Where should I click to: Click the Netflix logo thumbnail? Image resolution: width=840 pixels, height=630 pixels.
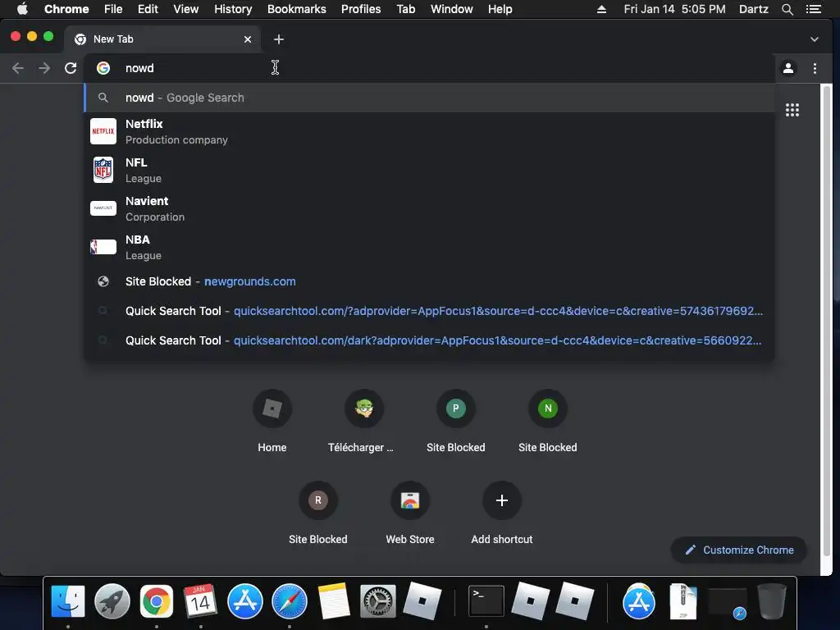click(103, 131)
